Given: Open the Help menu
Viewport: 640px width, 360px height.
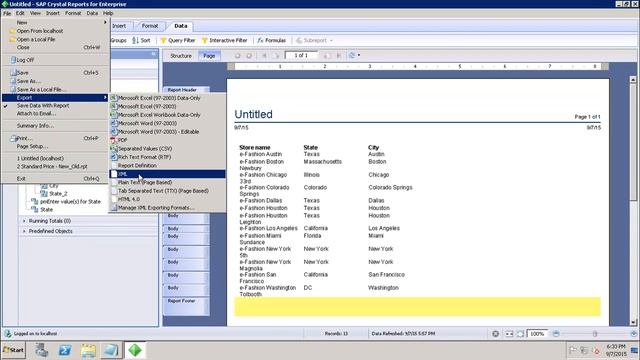Looking at the screenshot, I should [x=108, y=13].
